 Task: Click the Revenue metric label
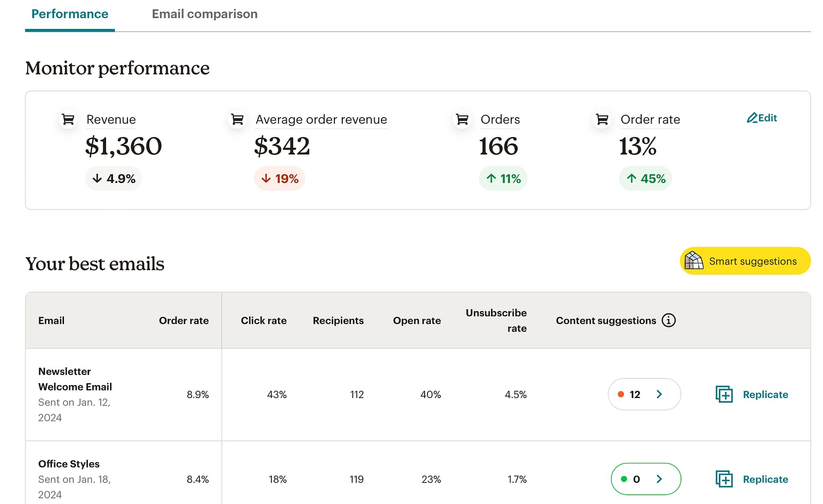click(111, 119)
